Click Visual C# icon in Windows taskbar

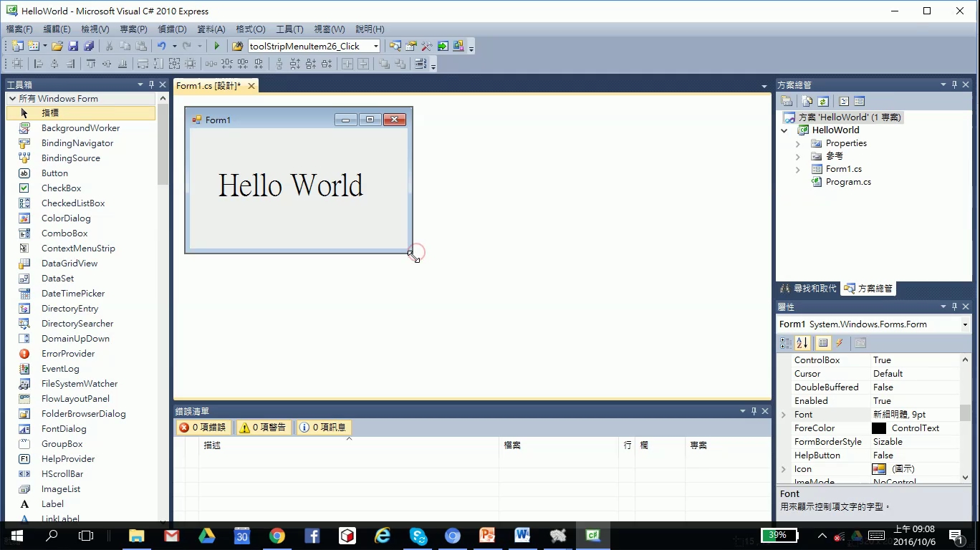tap(592, 535)
